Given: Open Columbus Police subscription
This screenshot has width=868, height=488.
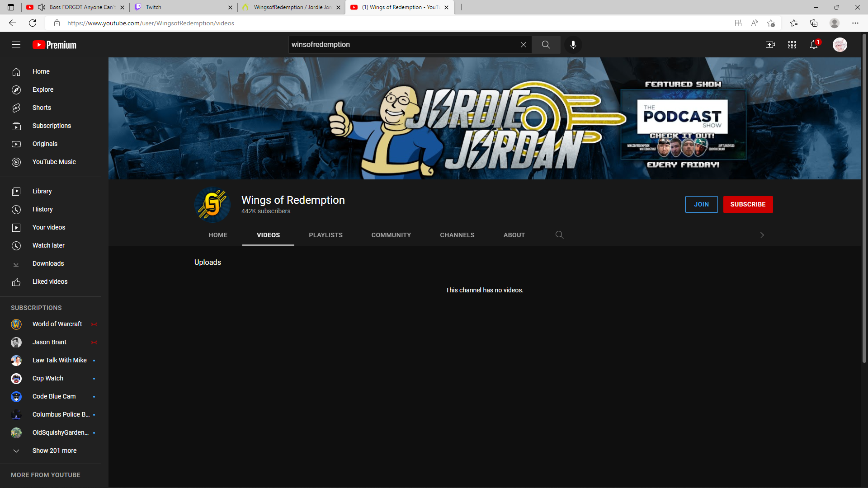Looking at the screenshot, I should click(x=51, y=414).
